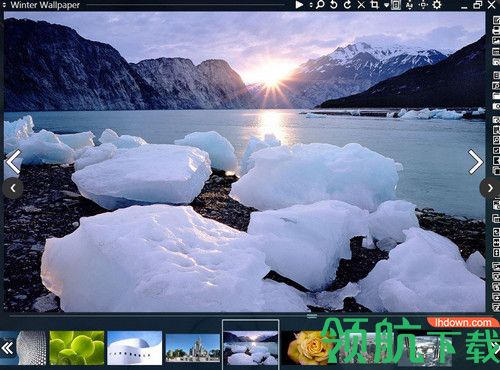Viewport: 500px width, 370px height.
Task: Expand the dropdown arrow next to Crop
Action: [386, 5]
